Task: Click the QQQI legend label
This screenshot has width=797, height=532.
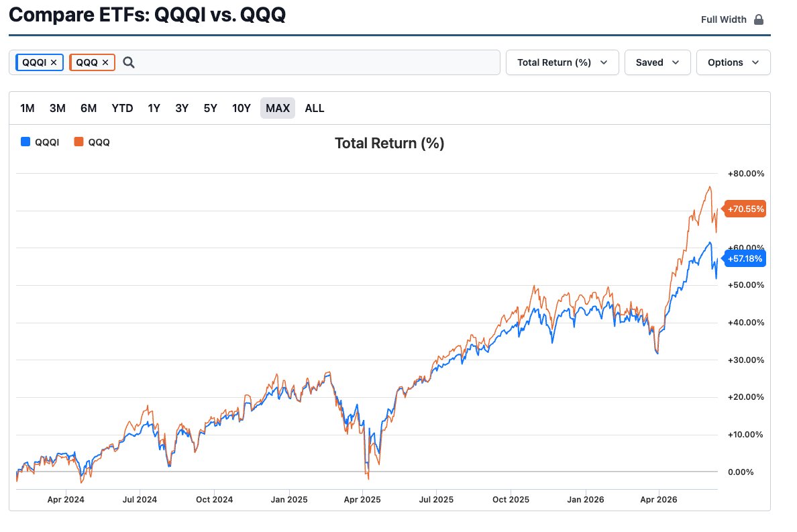Action: pos(47,142)
